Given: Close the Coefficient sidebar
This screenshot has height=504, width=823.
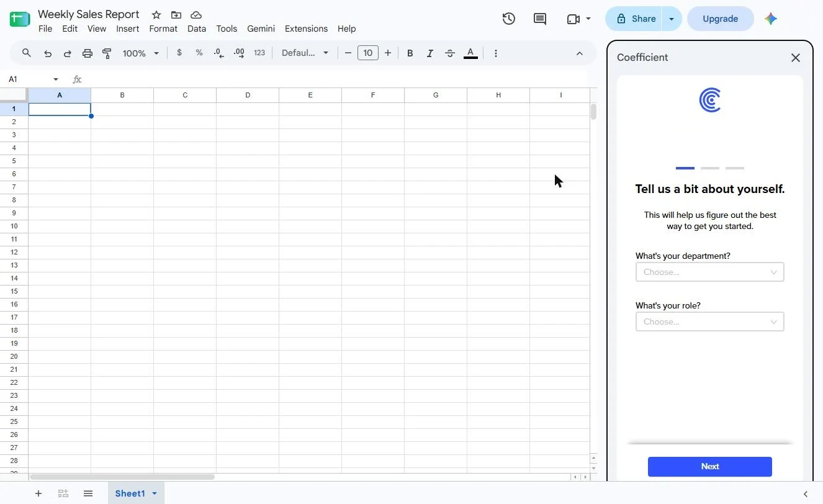Looking at the screenshot, I should click(x=796, y=58).
